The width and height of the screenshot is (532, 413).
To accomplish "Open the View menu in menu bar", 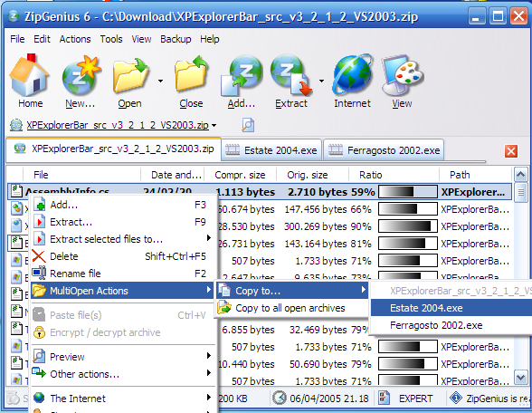I will (141, 39).
